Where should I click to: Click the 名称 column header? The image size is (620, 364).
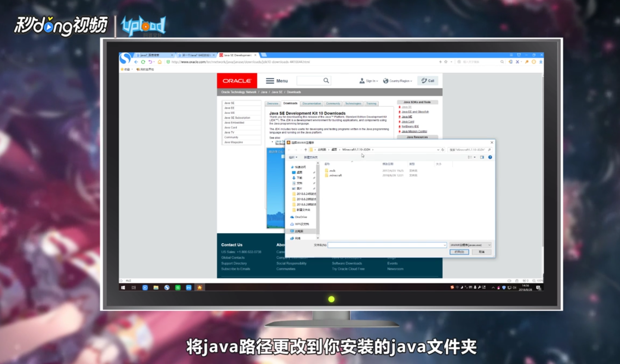coord(327,164)
